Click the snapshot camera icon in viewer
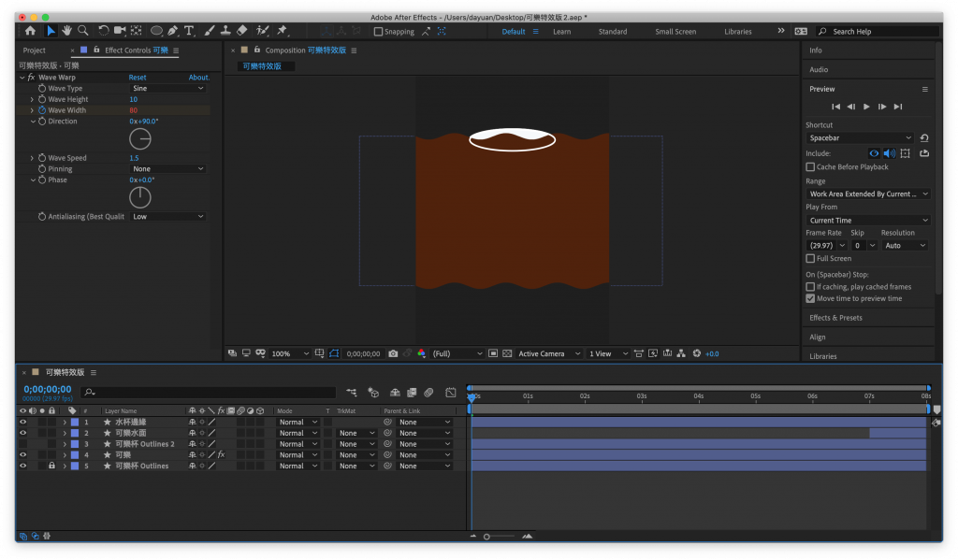 tap(393, 354)
